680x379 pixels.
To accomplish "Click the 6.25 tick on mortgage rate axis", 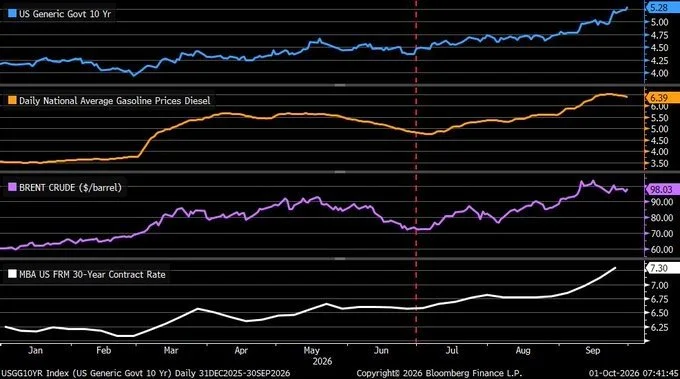I will tap(659, 327).
